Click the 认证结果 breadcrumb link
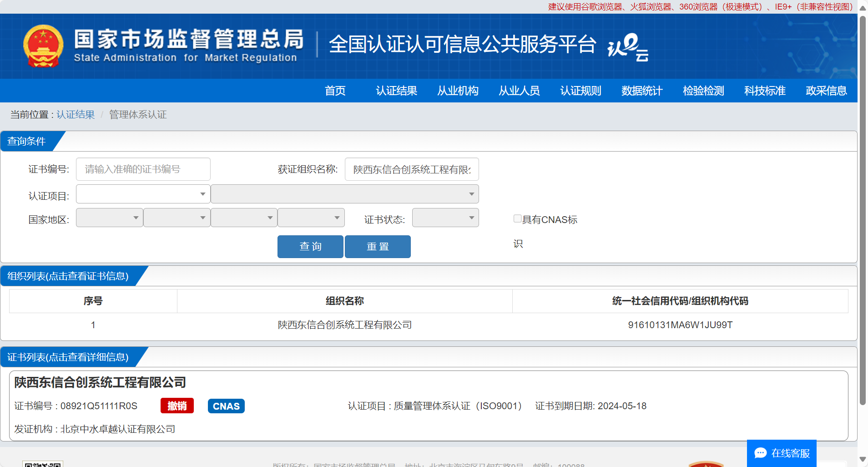Viewport: 868px width, 467px height. coord(76,115)
